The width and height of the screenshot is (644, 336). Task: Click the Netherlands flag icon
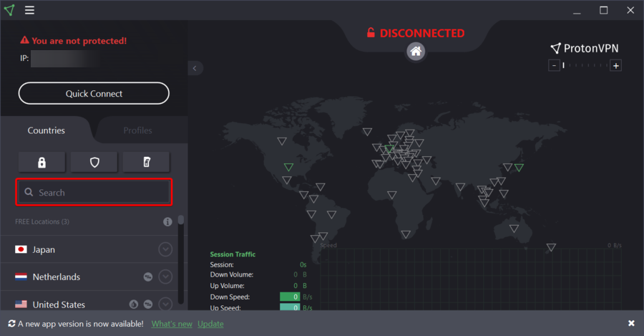click(x=21, y=277)
